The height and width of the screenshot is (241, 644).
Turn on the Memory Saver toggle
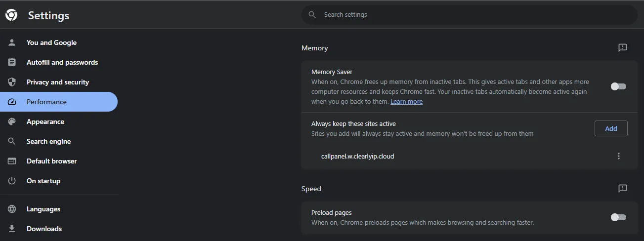(x=618, y=86)
